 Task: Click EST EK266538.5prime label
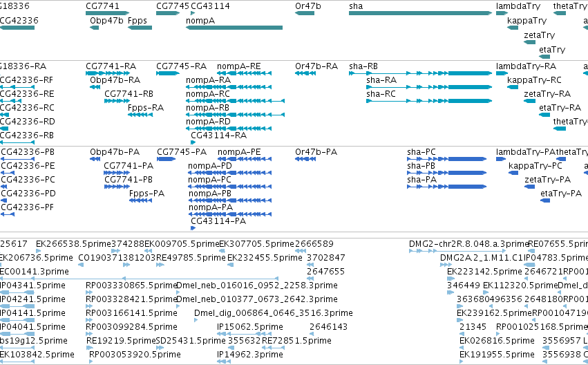[73, 244]
